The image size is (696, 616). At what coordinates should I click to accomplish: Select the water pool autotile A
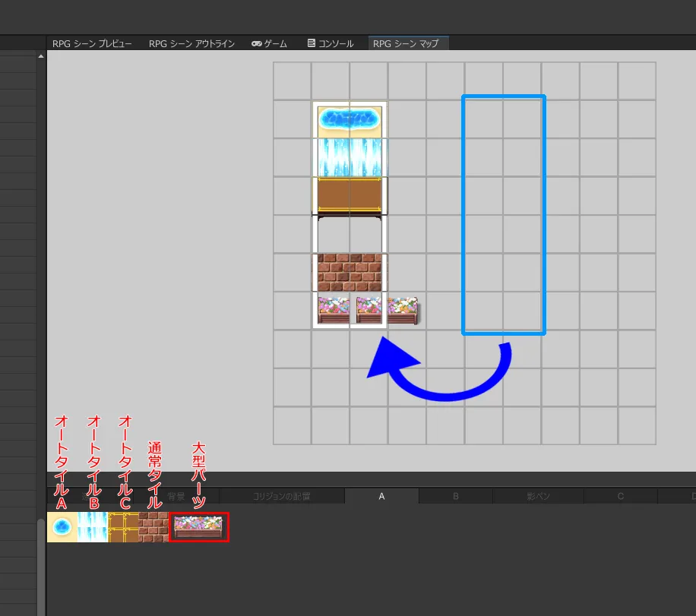[62, 527]
